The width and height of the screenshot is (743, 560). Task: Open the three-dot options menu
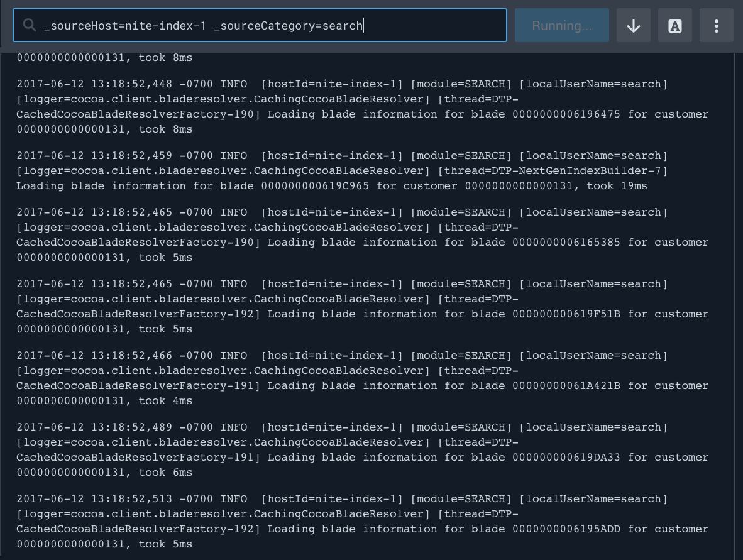[x=716, y=25]
